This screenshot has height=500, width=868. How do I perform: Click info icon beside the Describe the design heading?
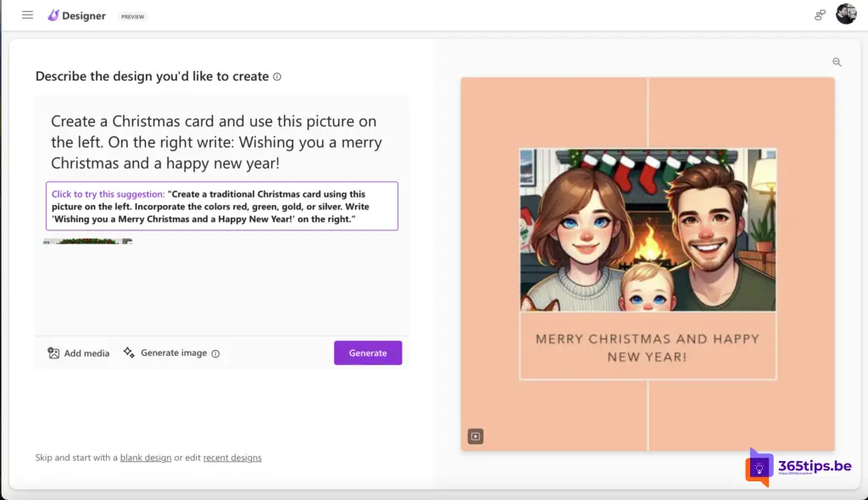pyautogui.click(x=277, y=77)
